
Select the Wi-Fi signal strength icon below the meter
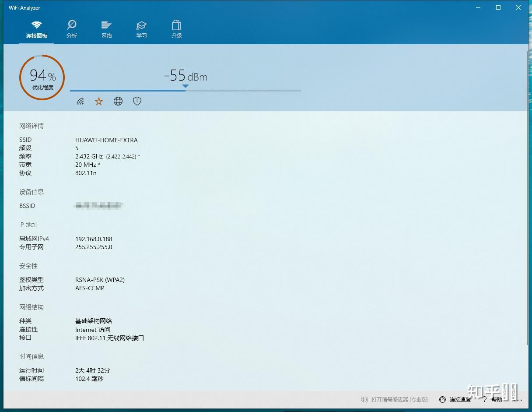point(80,101)
